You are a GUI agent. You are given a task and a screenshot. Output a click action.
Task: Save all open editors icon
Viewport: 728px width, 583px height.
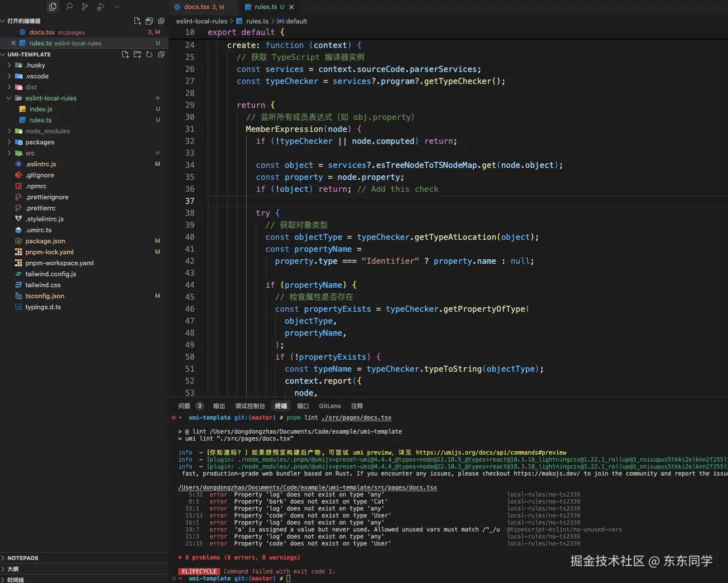(149, 21)
